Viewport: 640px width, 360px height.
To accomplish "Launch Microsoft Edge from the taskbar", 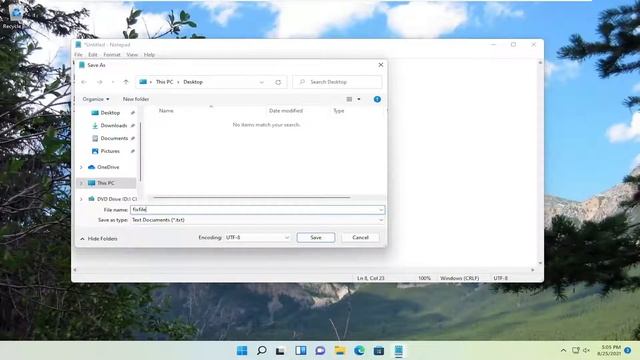I will click(x=360, y=351).
